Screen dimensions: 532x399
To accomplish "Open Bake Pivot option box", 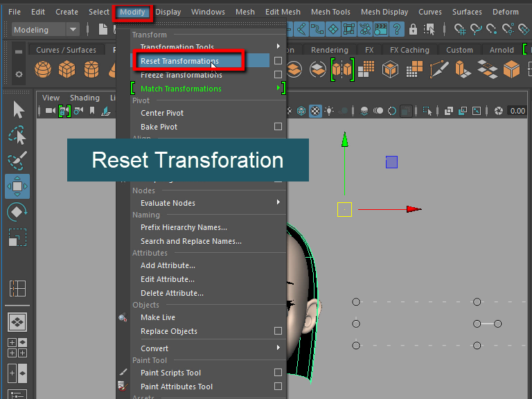I will 278,127.
